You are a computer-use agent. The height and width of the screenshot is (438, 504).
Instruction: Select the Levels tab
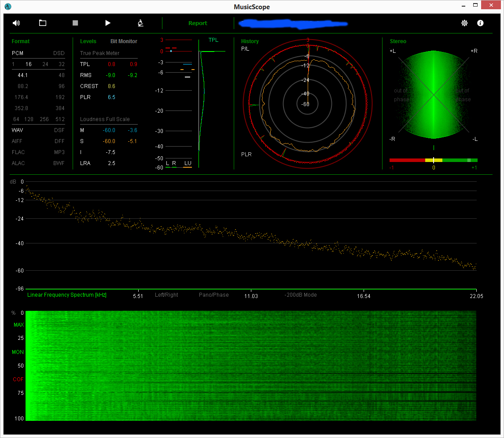[88, 41]
